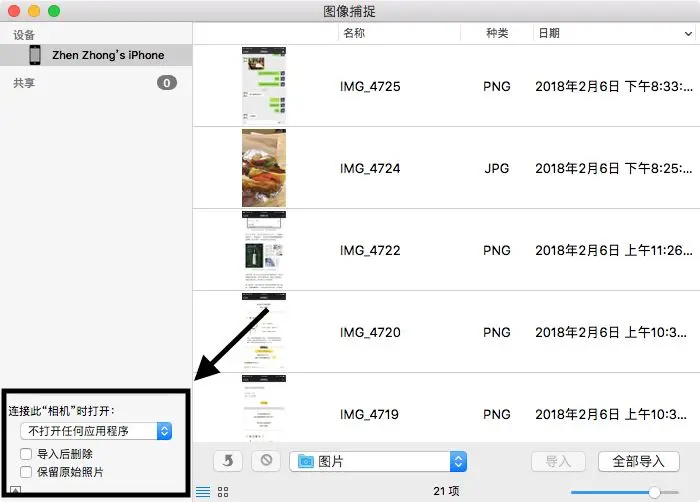This screenshot has width=700, height=502.
Task: Click date 下午8:25 of IMG_4724
Action: (614, 168)
